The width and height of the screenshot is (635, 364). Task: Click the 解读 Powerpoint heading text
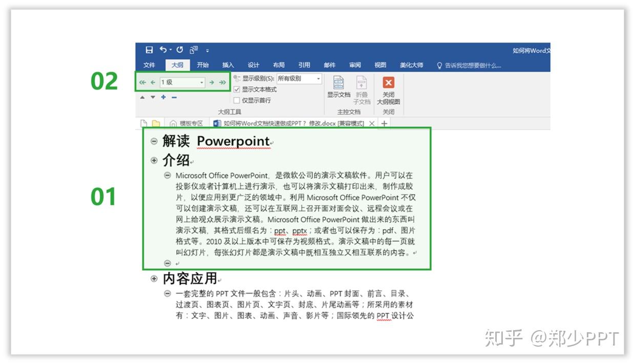coord(216,141)
